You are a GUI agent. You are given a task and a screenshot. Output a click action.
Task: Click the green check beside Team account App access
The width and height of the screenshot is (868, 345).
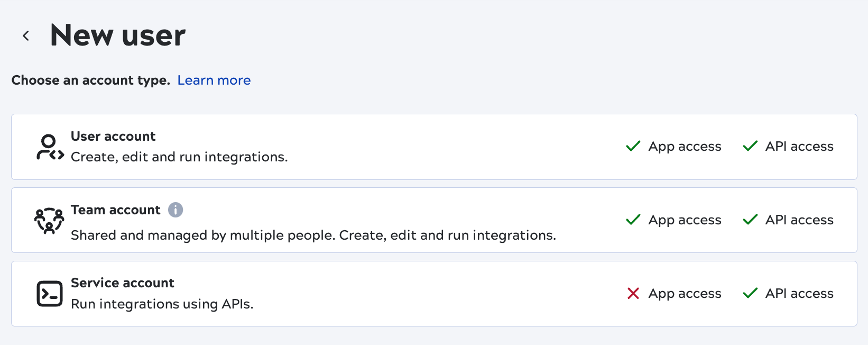coord(633,220)
